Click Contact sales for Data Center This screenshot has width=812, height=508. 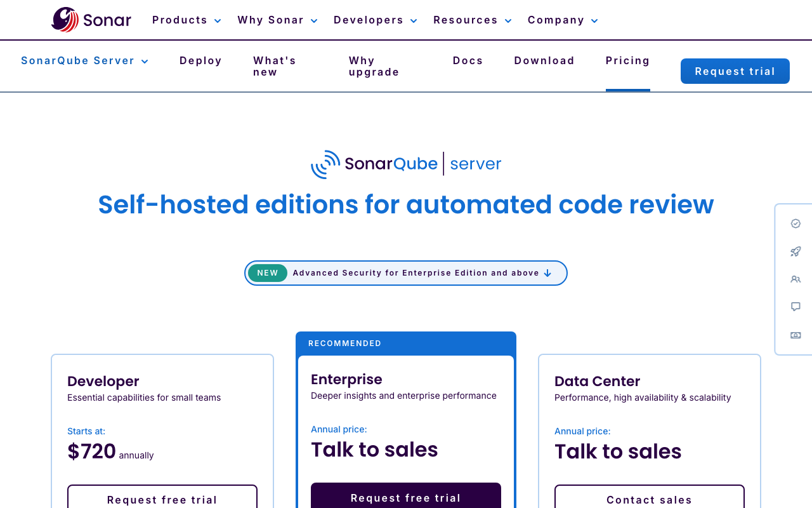click(x=650, y=497)
